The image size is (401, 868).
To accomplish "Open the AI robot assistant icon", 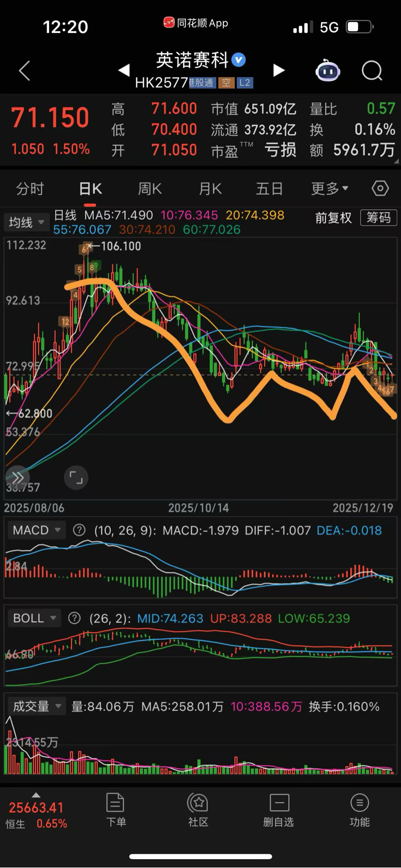I will point(328,70).
